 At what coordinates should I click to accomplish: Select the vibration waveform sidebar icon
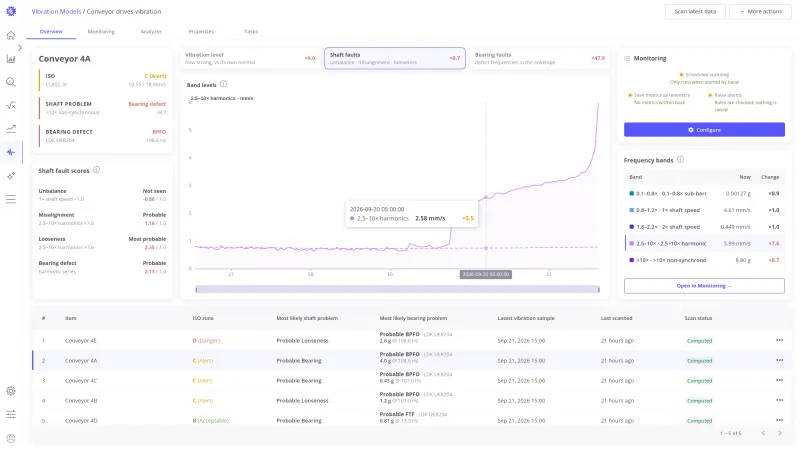pos(11,152)
